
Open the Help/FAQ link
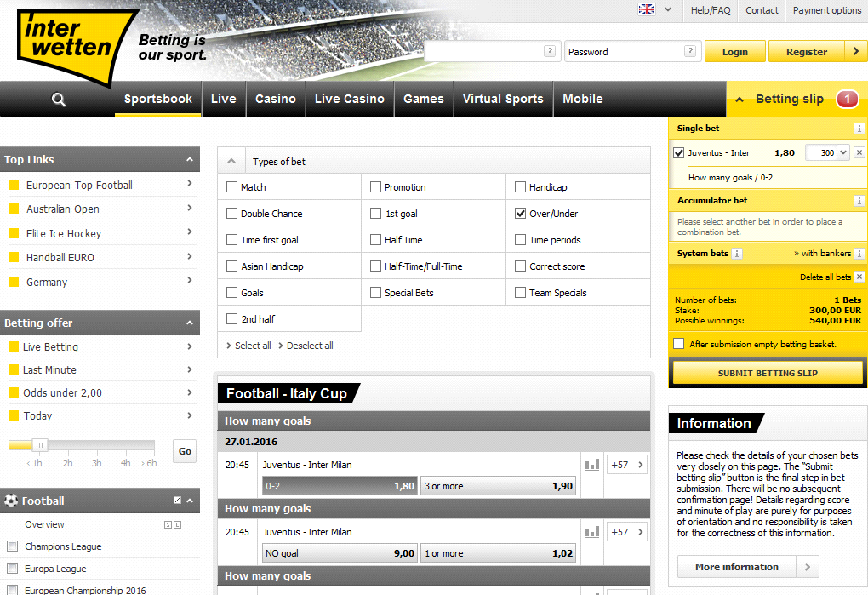click(711, 10)
